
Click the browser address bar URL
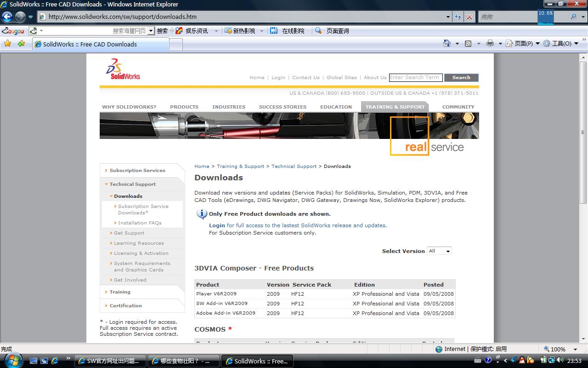coord(123,17)
